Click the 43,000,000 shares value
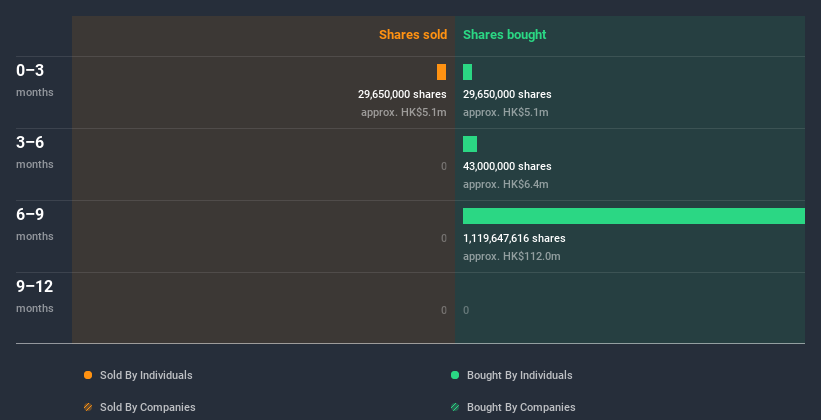 tap(507, 166)
